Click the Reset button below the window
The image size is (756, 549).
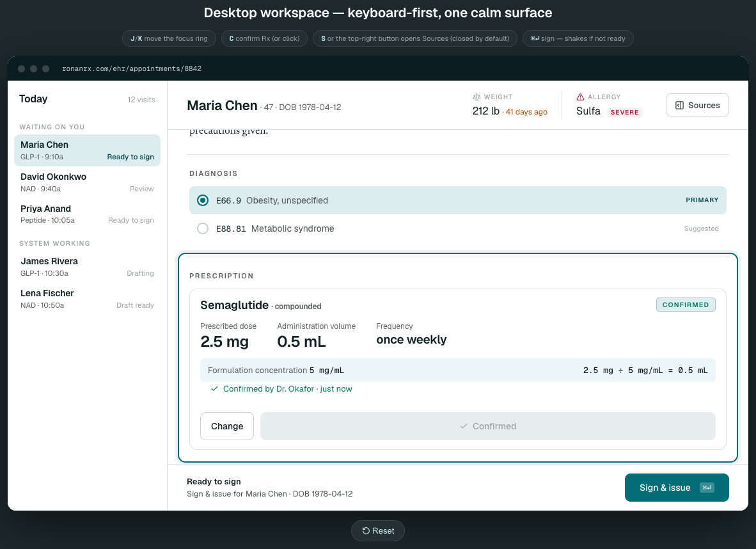(x=378, y=530)
